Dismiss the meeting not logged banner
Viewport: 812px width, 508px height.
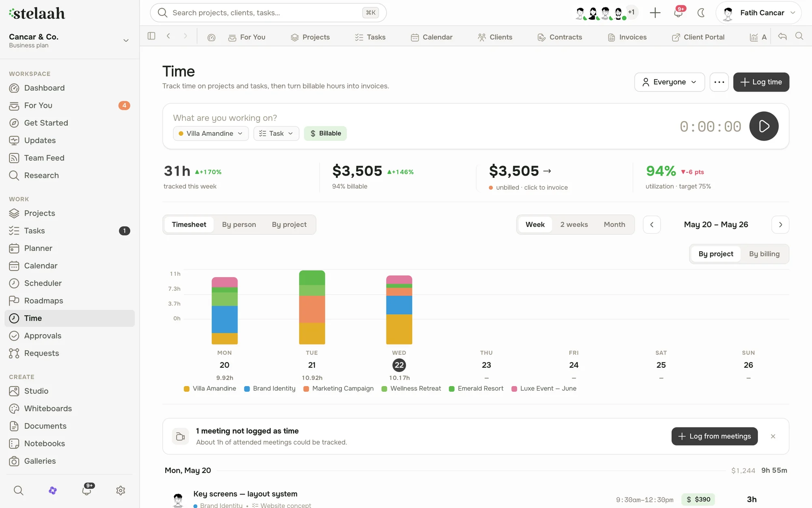point(773,436)
